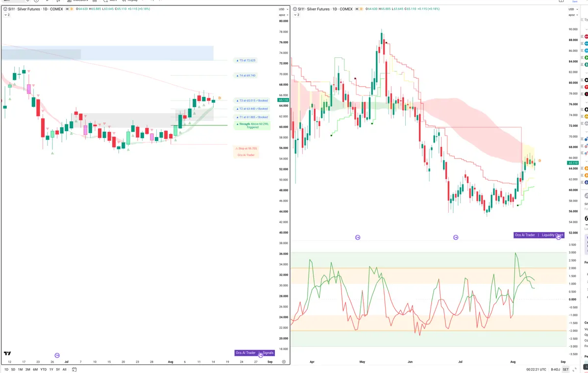588x373 pixels.
Task: Select the 1Y date range
Action: [51, 370]
